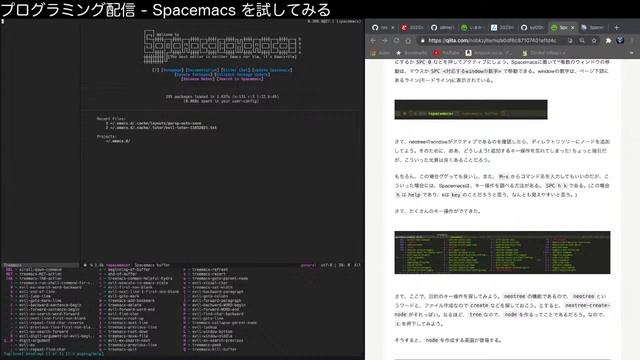The height and width of the screenshot is (360, 640).
Task: Switch to the fifth tab with blue icon
Action: point(503,27)
